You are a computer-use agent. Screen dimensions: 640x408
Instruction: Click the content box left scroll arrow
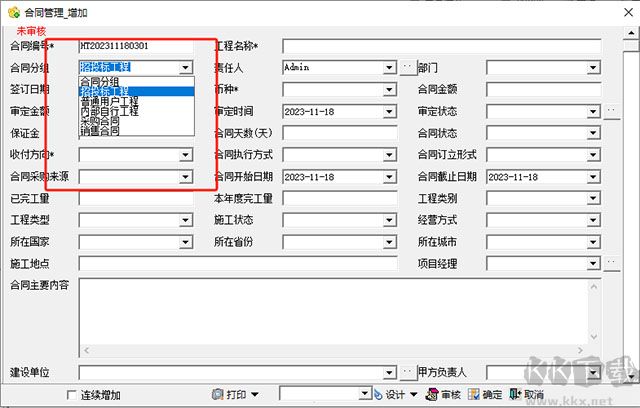click(x=87, y=350)
